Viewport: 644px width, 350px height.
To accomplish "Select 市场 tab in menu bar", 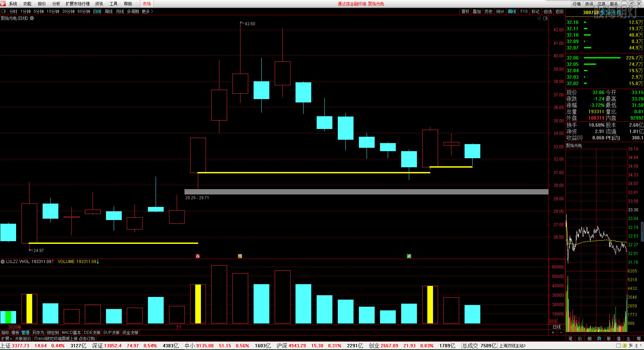I will click(147, 4).
